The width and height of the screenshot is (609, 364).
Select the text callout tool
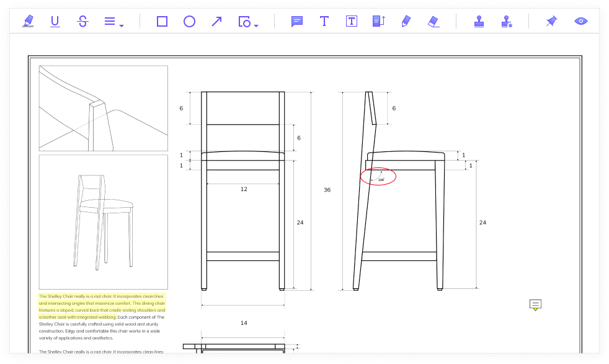click(x=378, y=21)
